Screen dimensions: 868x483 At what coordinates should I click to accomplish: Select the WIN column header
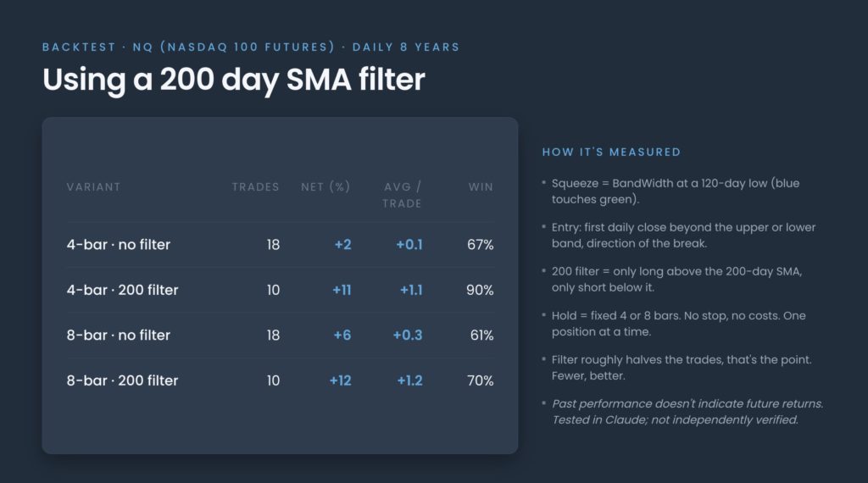481,187
